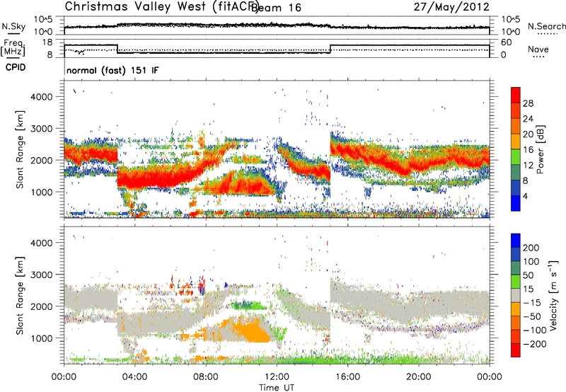The image size is (566, 392).
Task: Click the 'Beam 16' label
Action: click(x=276, y=8)
